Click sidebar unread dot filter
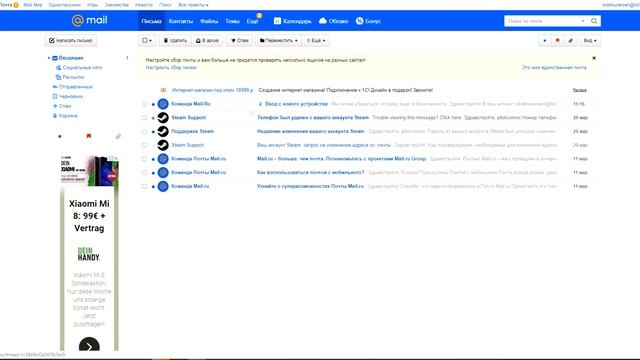 pos(60,136)
